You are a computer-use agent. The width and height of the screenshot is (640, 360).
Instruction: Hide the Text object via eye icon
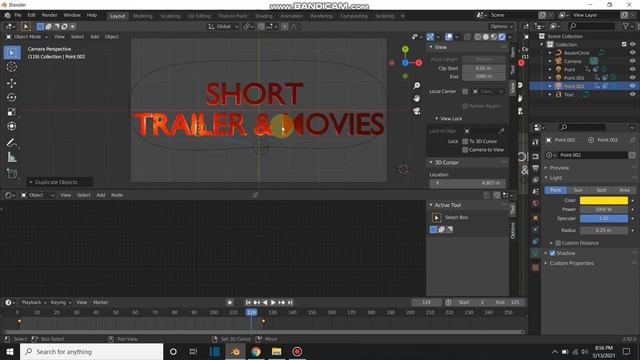pyautogui.click(x=632, y=94)
